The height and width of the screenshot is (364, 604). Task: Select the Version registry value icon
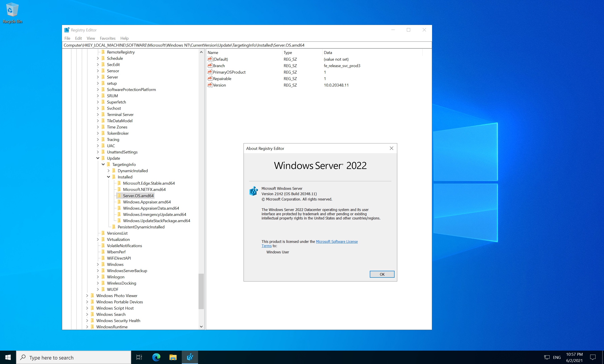(210, 85)
